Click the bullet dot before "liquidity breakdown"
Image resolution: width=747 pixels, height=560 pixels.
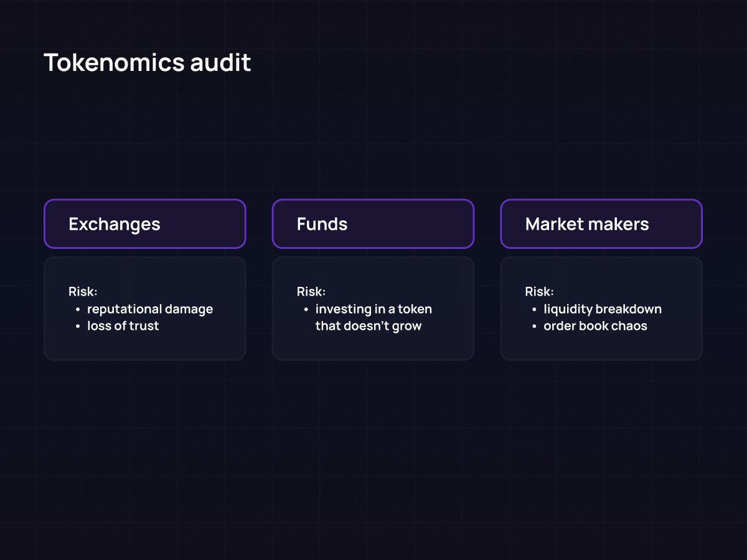535,310
